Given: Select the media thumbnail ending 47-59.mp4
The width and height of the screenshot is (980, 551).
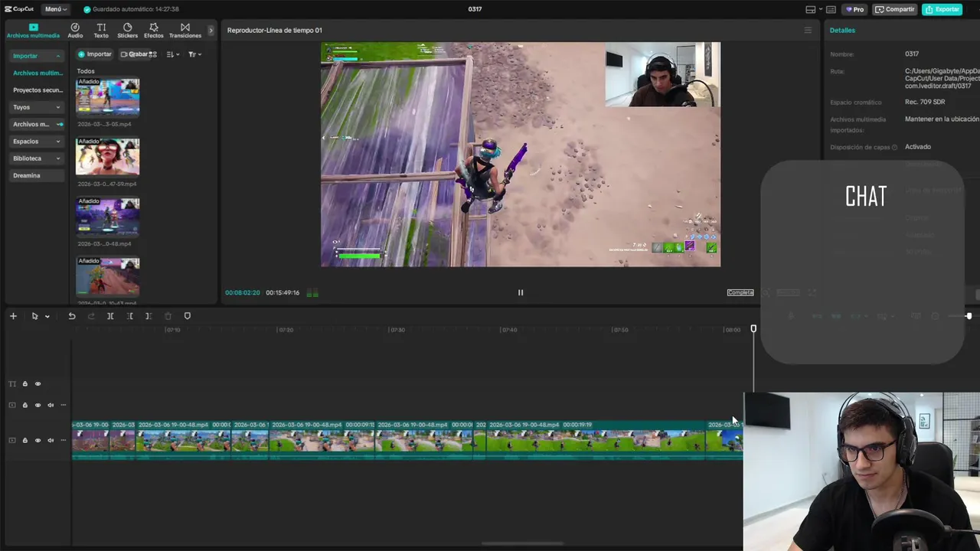Looking at the screenshot, I should point(108,156).
